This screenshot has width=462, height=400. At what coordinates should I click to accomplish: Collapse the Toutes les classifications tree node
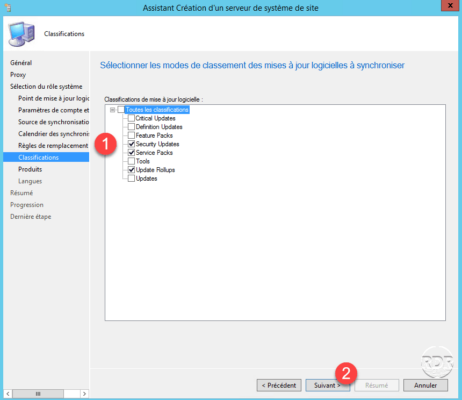[x=112, y=110]
